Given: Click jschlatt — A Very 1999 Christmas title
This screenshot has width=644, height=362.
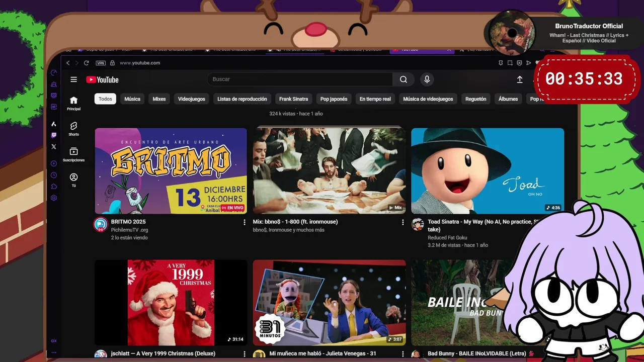Looking at the screenshot, I should pyautogui.click(x=163, y=353).
